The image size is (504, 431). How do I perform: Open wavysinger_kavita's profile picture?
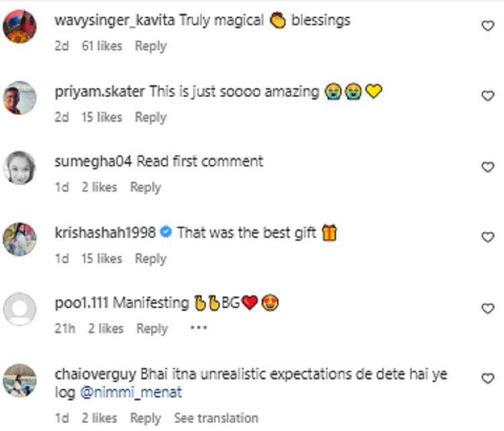(20, 27)
